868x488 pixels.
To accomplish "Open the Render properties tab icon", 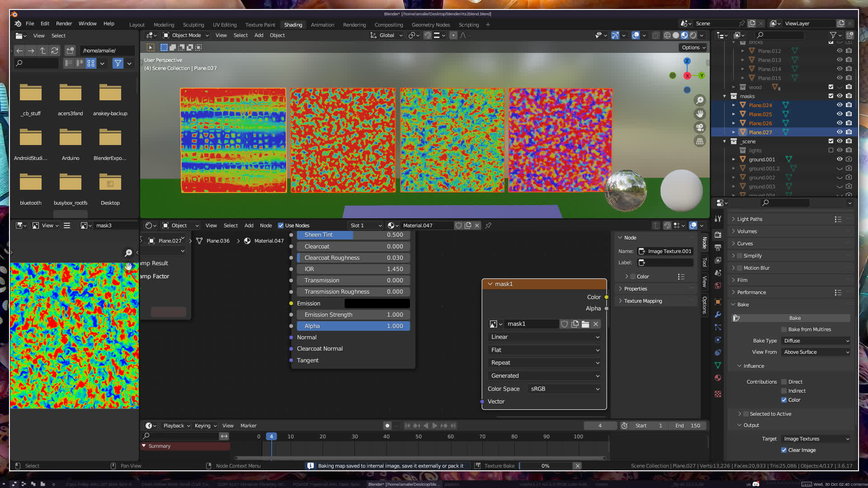I will click(x=718, y=235).
